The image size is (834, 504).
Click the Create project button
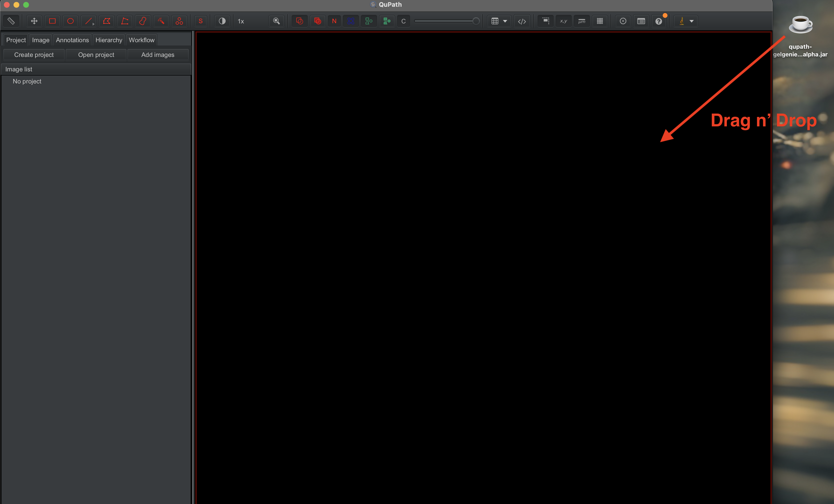(x=35, y=54)
